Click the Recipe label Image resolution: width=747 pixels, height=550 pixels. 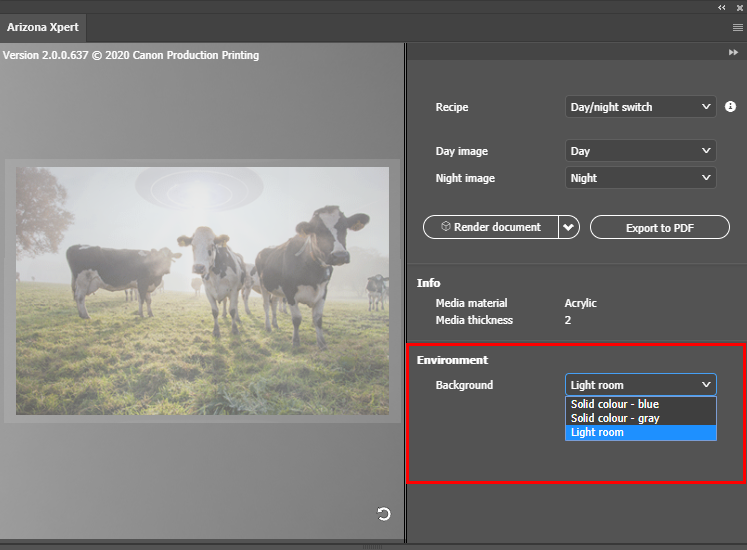(x=452, y=107)
